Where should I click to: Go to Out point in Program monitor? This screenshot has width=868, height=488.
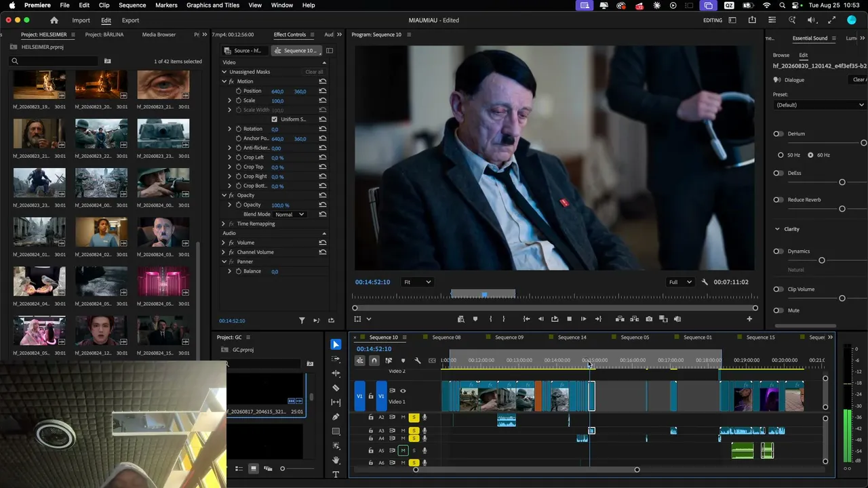click(x=598, y=319)
